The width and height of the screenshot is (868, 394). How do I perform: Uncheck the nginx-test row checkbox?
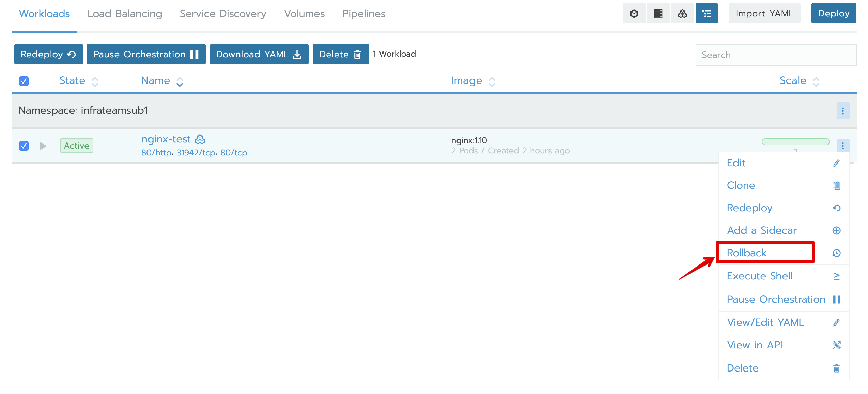24,146
